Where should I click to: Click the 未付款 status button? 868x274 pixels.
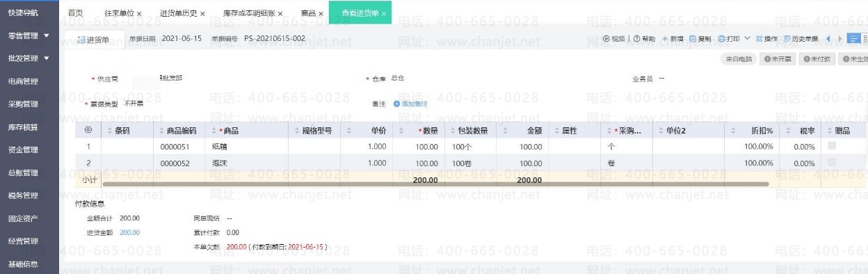click(x=817, y=60)
